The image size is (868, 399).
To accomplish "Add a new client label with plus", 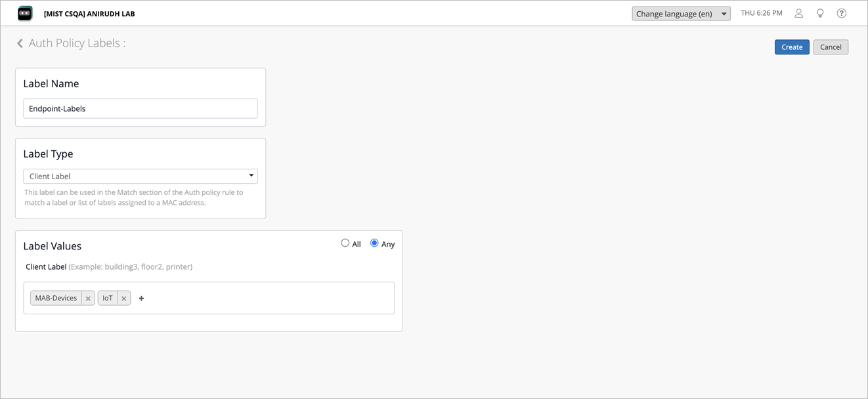I will (x=141, y=298).
